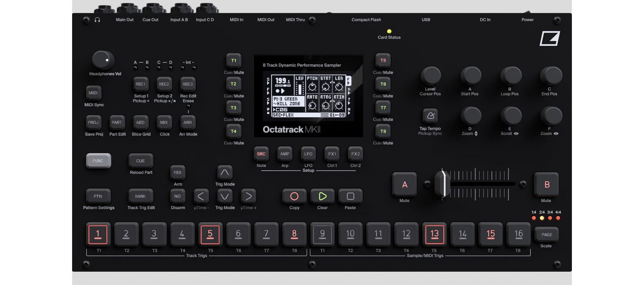
Task: Toggle trig key 1
Action: coord(98,234)
